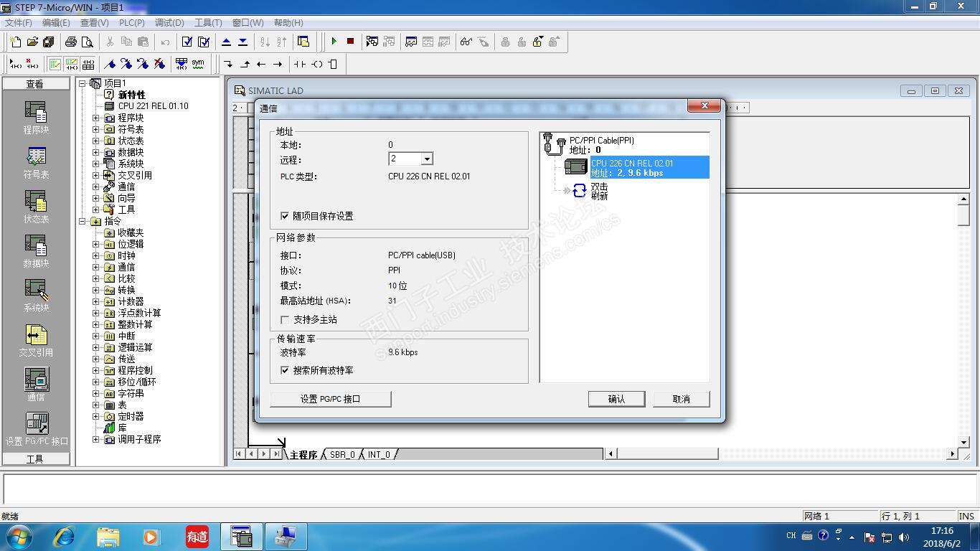Click the Windows Start button
The image size is (980, 551).
[x=19, y=536]
